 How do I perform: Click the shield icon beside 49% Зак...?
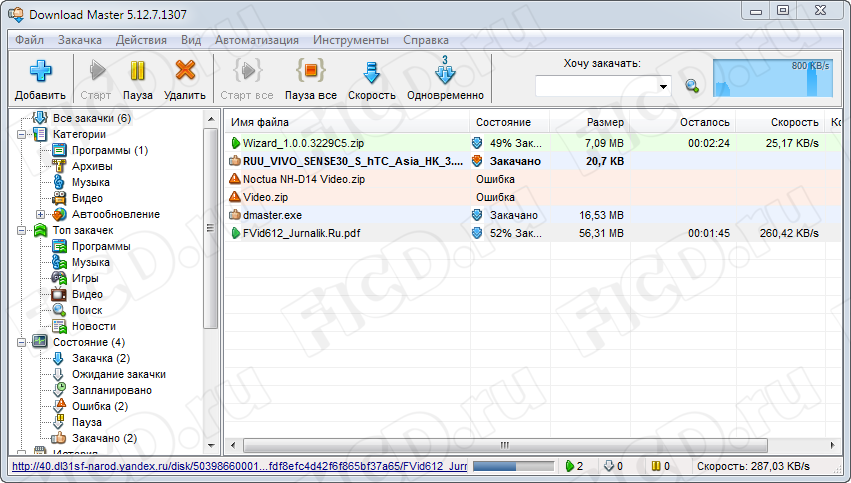[x=477, y=143]
